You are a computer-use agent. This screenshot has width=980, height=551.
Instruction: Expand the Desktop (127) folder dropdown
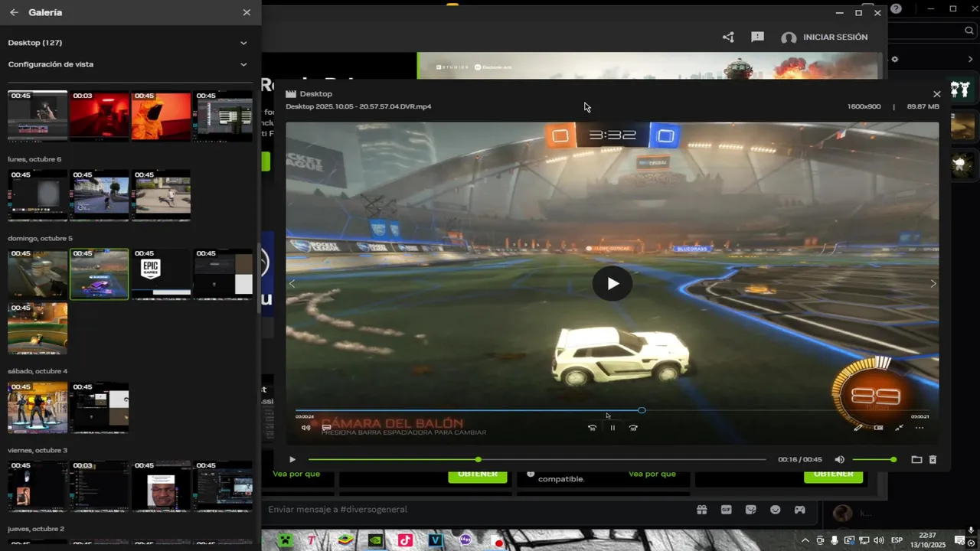243,43
